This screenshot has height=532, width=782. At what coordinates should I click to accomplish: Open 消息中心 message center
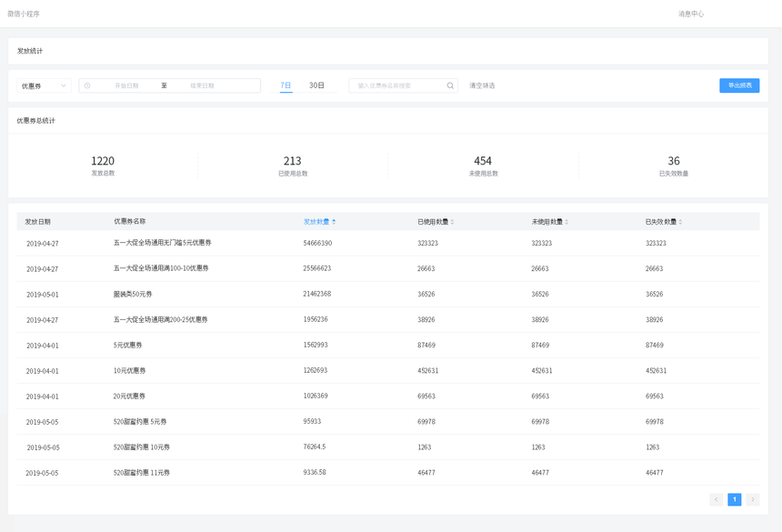691,14
